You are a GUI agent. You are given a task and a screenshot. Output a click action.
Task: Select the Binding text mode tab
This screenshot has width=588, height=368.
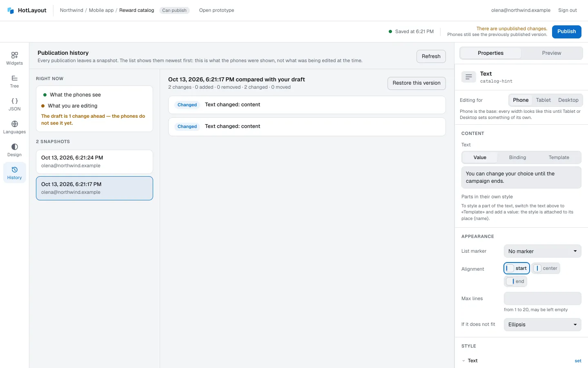[x=517, y=157]
